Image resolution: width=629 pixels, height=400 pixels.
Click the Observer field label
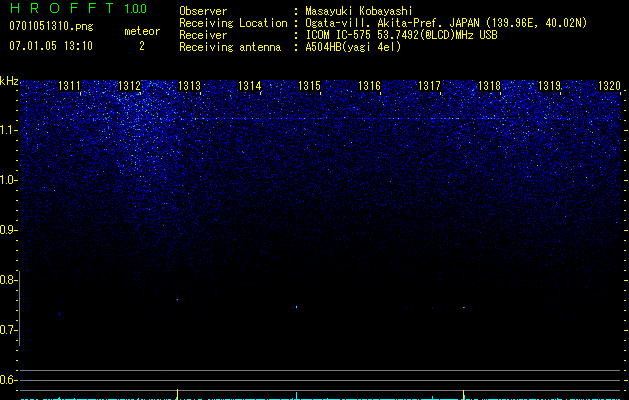(x=203, y=11)
